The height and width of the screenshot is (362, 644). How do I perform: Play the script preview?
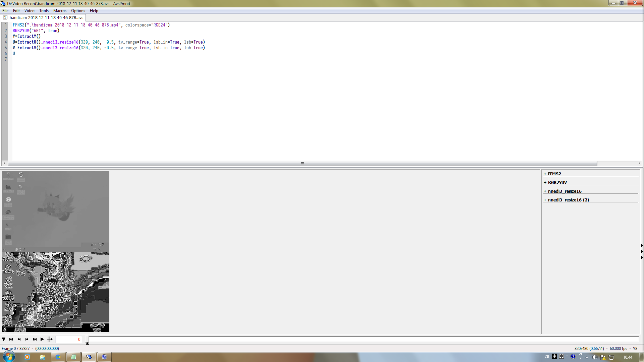42,339
